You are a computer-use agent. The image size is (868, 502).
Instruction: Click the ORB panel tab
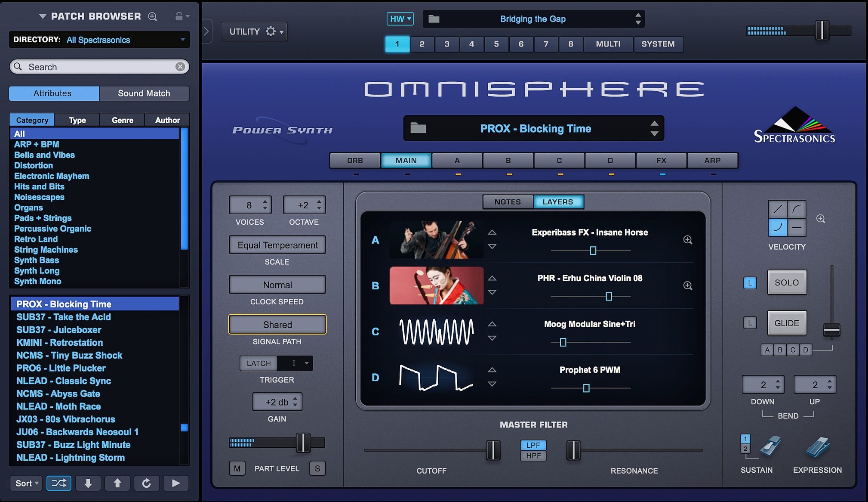pos(354,160)
